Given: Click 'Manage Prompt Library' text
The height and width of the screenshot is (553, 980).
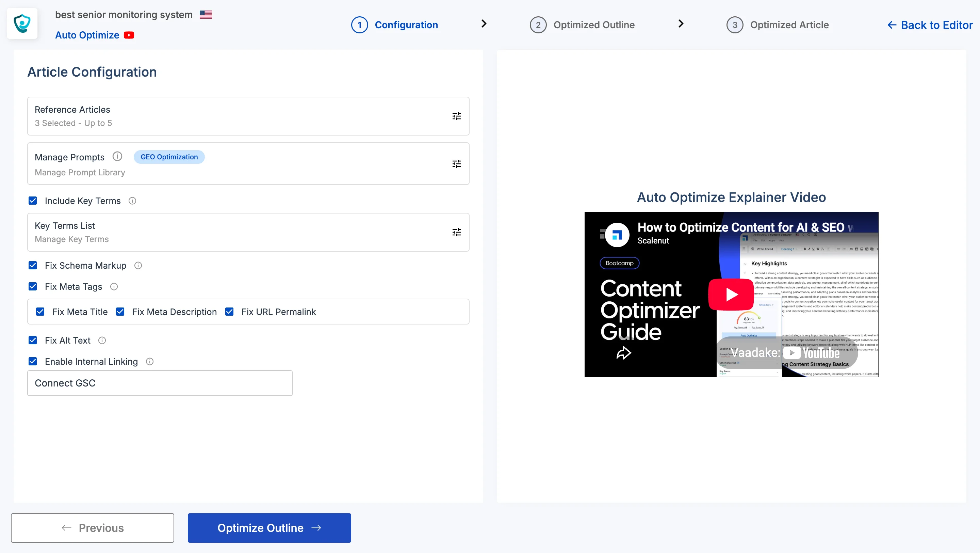Looking at the screenshot, I should [80, 172].
